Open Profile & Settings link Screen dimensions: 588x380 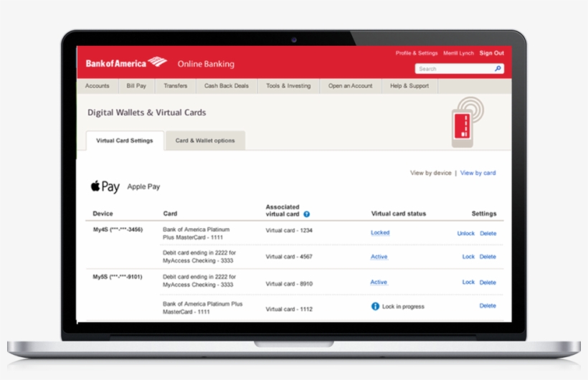pos(417,53)
